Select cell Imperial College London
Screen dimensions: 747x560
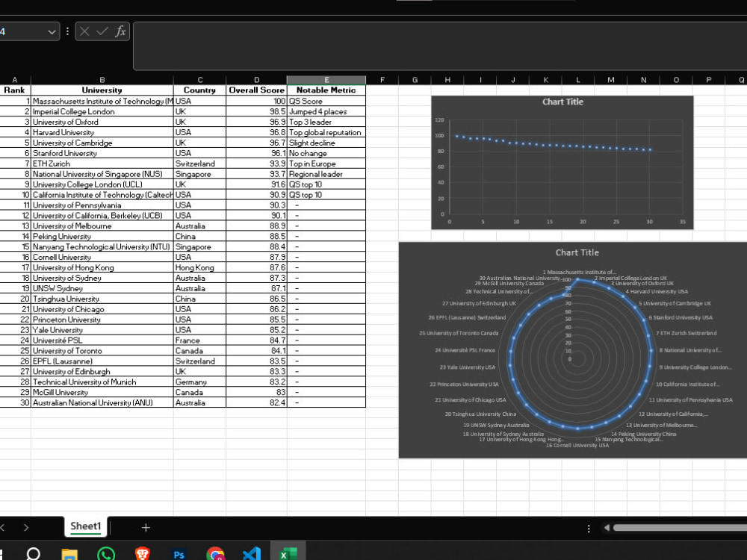pos(102,111)
